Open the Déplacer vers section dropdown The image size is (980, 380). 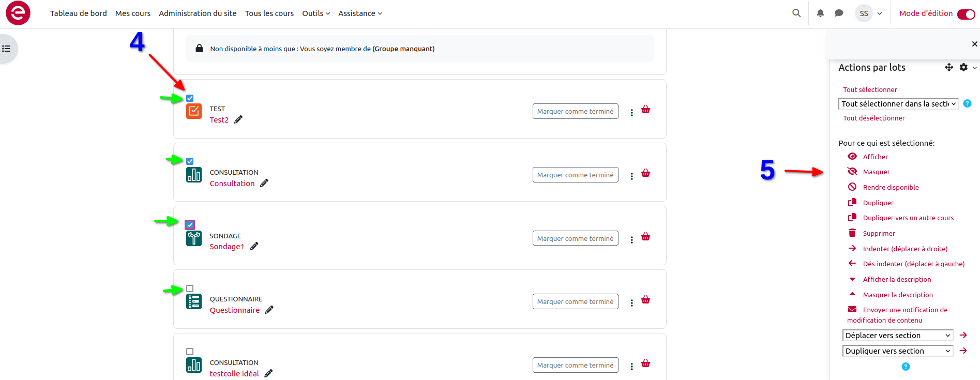click(897, 336)
